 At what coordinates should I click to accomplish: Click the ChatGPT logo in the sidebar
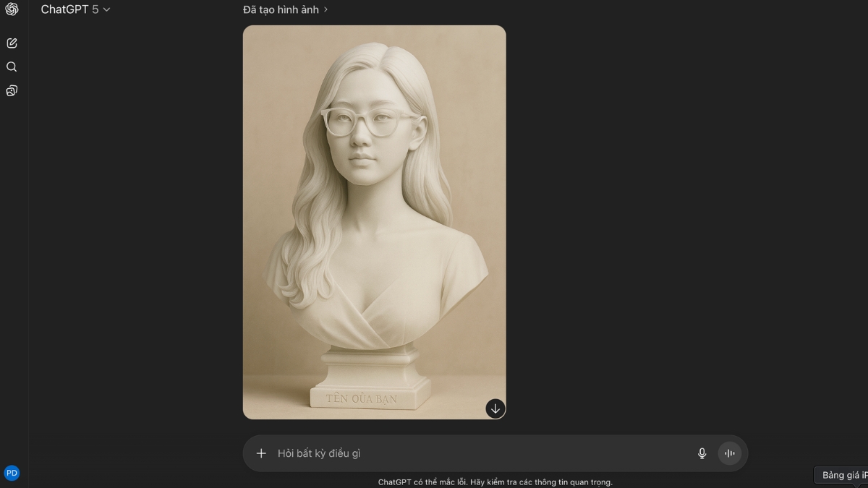click(12, 9)
